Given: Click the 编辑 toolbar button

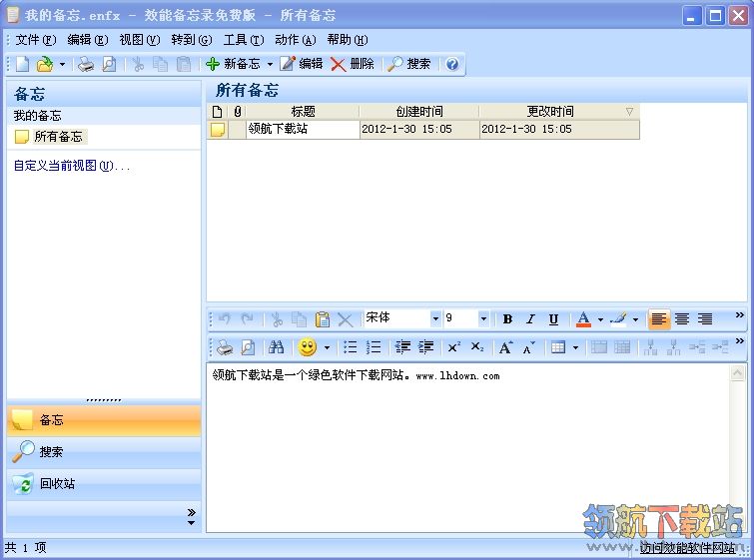Looking at the screenshot, I should 302,64.
